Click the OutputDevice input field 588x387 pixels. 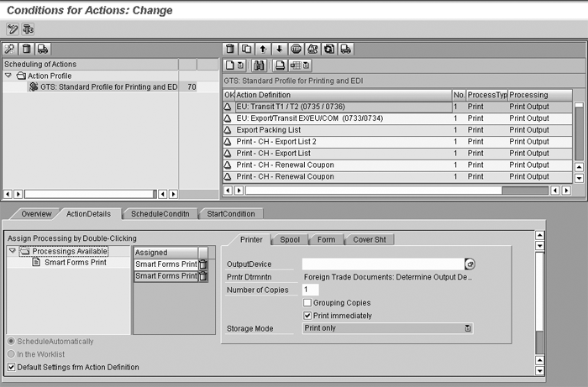pyautogui.click(x=382, y=264)
